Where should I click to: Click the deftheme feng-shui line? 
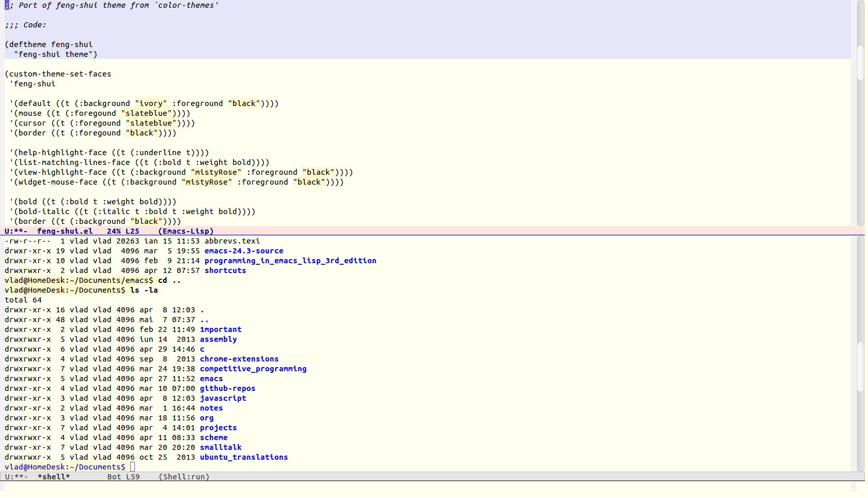coord(49,44)
